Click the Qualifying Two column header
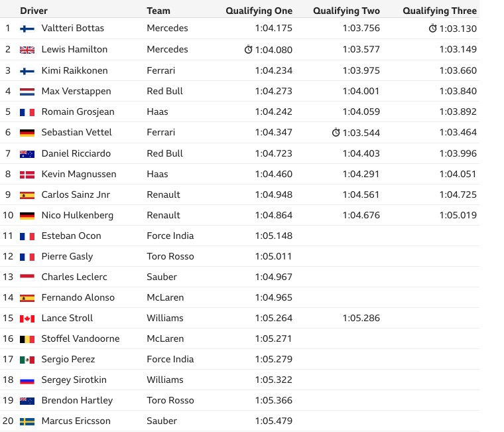 pos(346,11)
